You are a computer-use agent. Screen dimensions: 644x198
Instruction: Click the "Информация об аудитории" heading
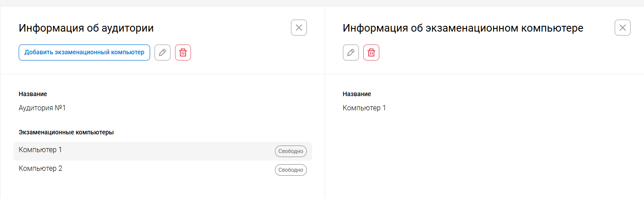click(x=86, y=28)
